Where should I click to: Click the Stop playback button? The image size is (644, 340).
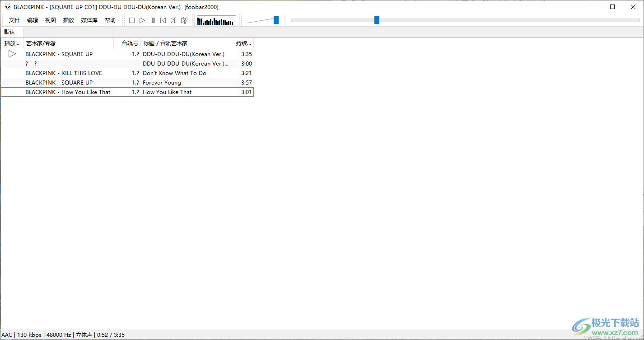pyautogui.click(x=132, y=20)
